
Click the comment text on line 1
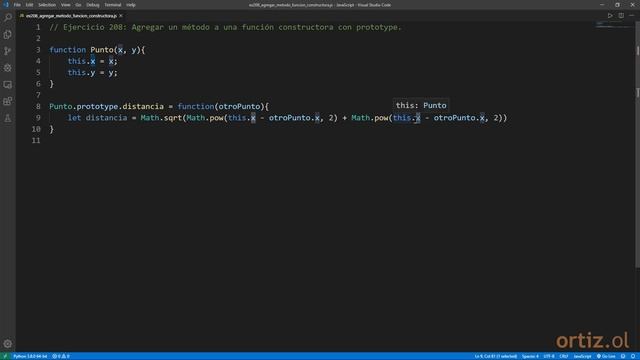click(225, 27)
